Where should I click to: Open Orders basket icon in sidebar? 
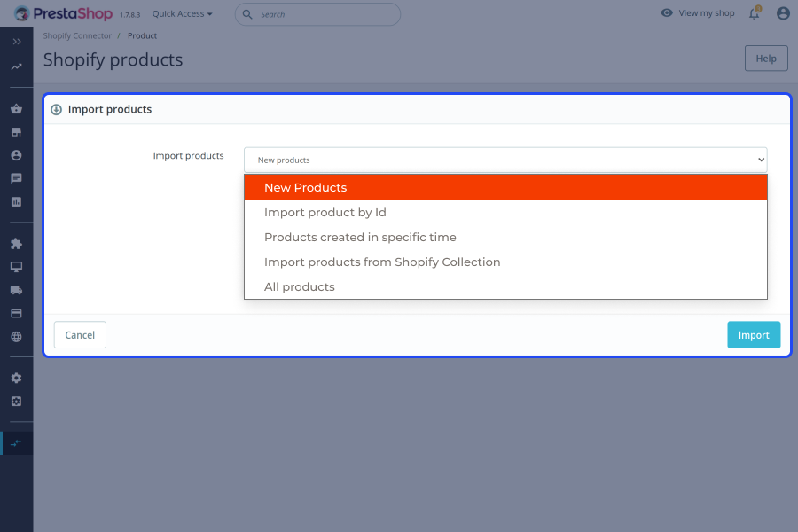(16, 109)
